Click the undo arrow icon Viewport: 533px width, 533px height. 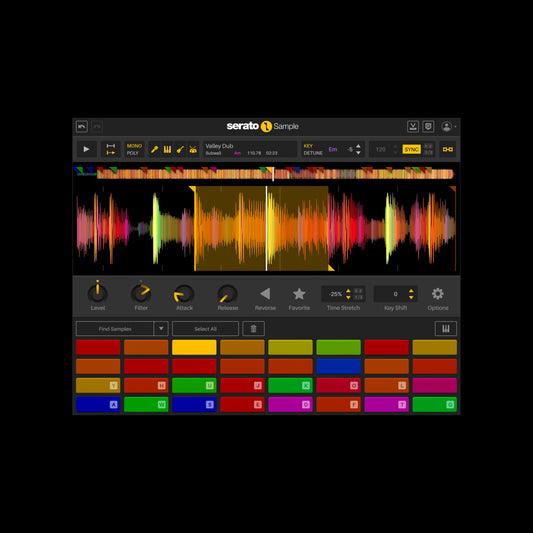click(82, 126)
